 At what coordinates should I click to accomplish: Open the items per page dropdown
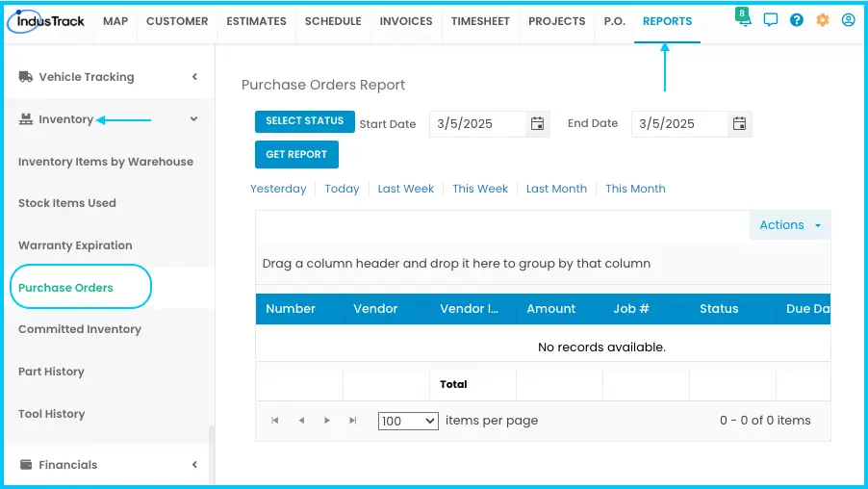pos(408,421)
